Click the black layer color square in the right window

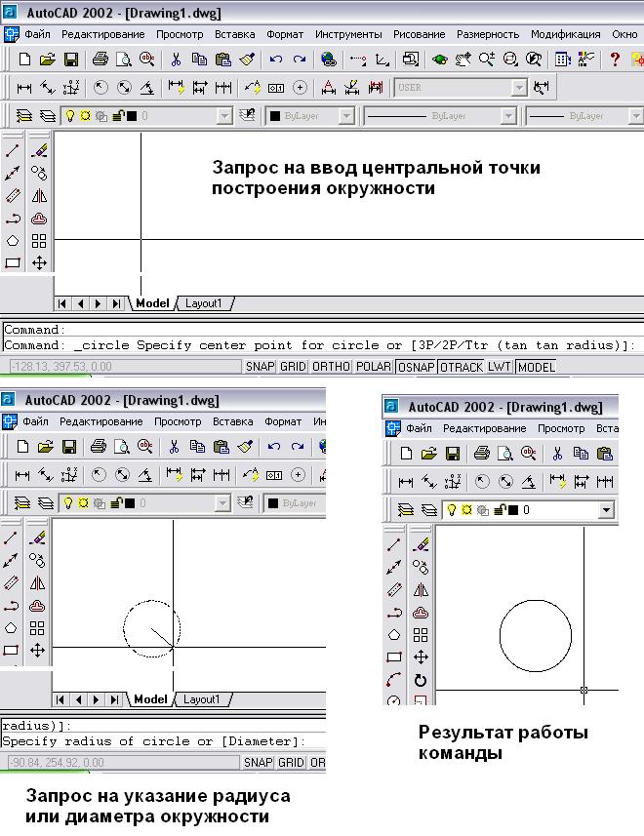[x=513, y=510]
